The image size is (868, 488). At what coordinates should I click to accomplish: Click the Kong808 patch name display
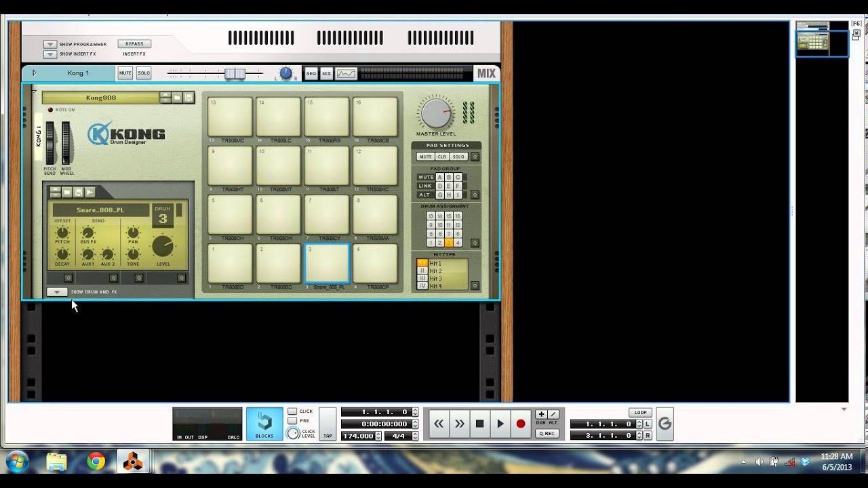tap(100, 98)
